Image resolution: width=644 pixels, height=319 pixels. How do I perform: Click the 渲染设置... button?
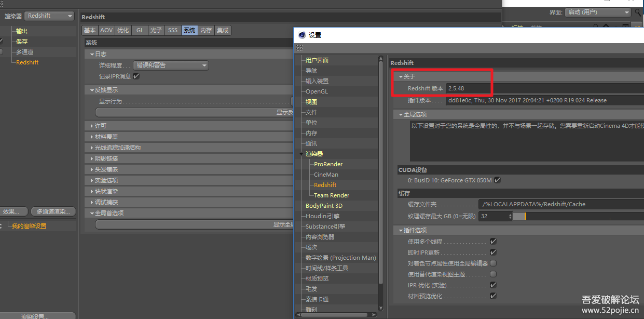(x=38, y=316)
